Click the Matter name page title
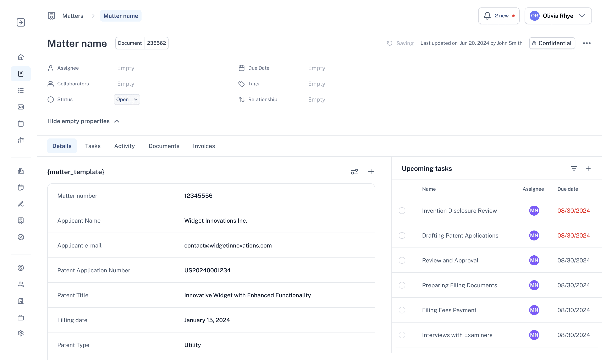 tap(77, 43)
